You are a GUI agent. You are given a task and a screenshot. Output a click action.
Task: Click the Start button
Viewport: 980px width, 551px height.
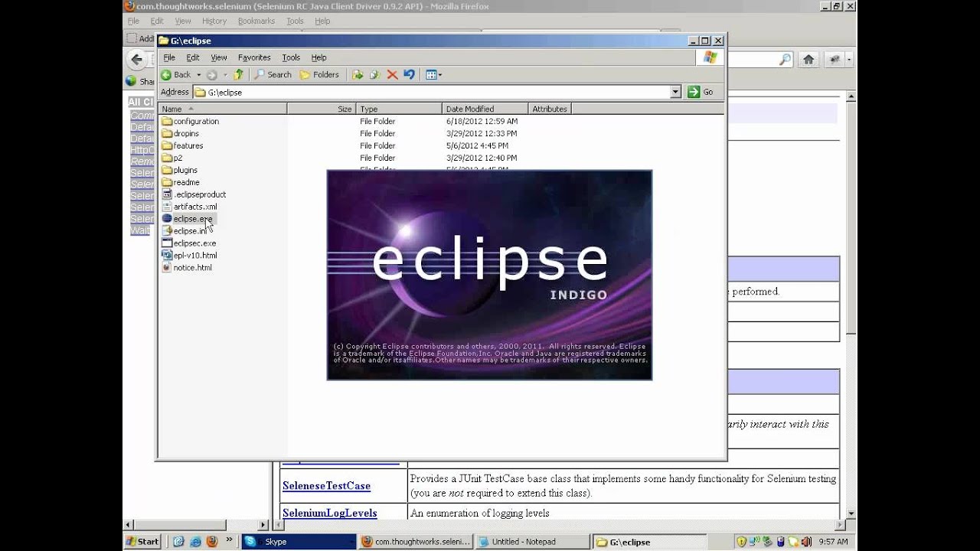[142, 542]
